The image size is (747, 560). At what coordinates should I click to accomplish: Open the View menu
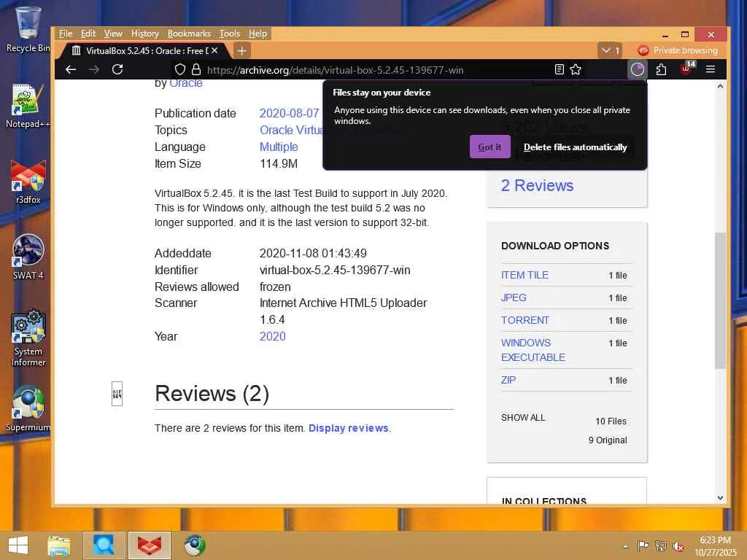(113, 34)
